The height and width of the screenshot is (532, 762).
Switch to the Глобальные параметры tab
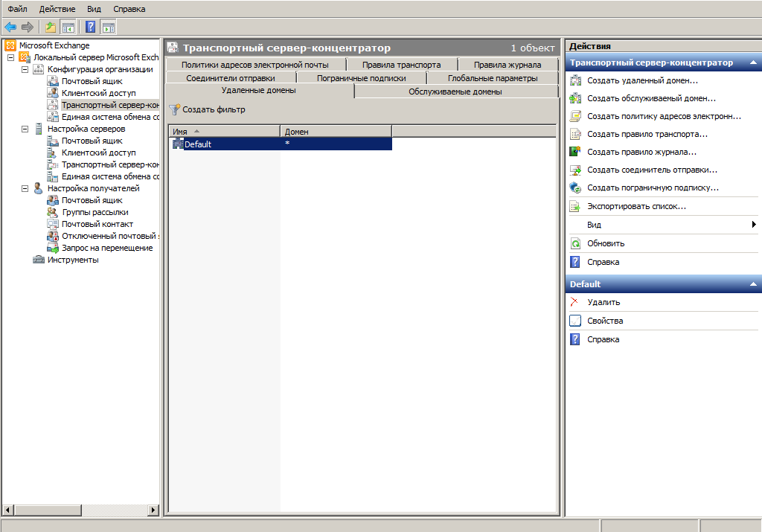point(493,77)
